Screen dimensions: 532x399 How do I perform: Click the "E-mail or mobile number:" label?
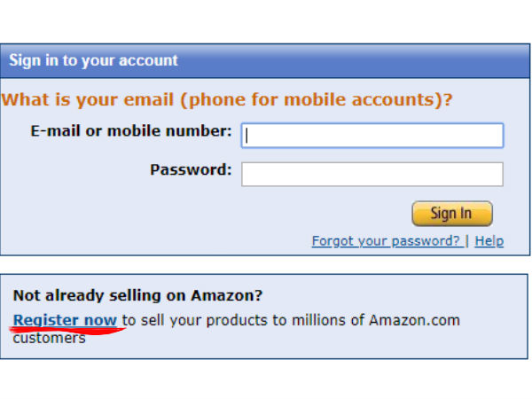(131, 131)
